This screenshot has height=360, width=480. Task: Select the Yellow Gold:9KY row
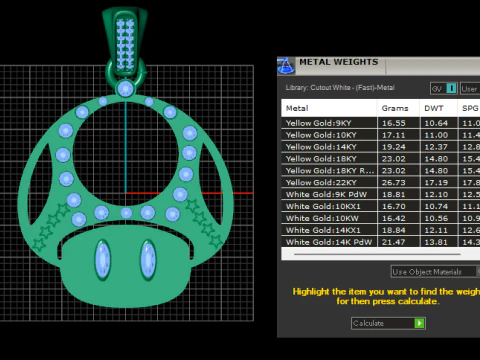[381, 123]
